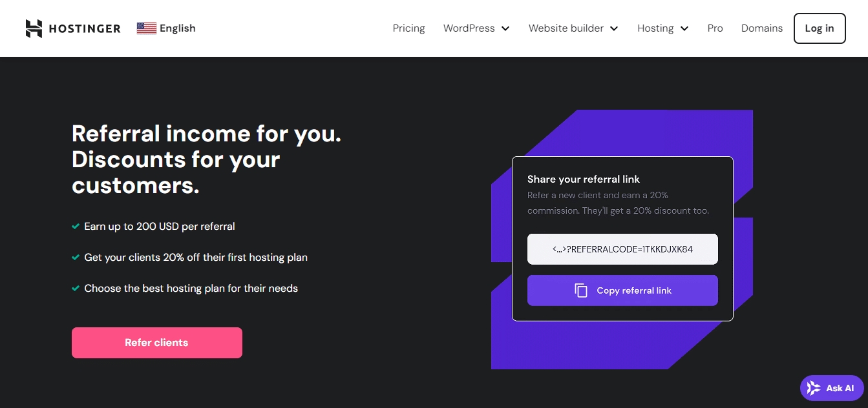Click the Hostinger H logo icon
The image size is (868, 408).
(34, 28)
